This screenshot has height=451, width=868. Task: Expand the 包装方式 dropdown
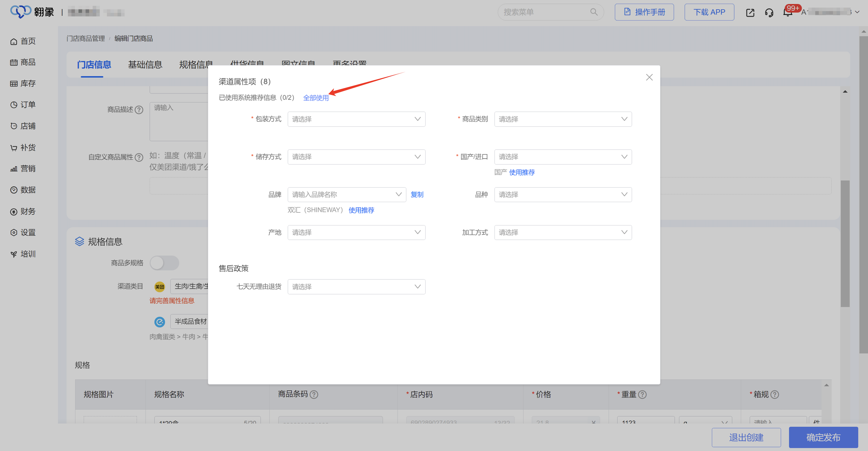(x=356, y=119)
